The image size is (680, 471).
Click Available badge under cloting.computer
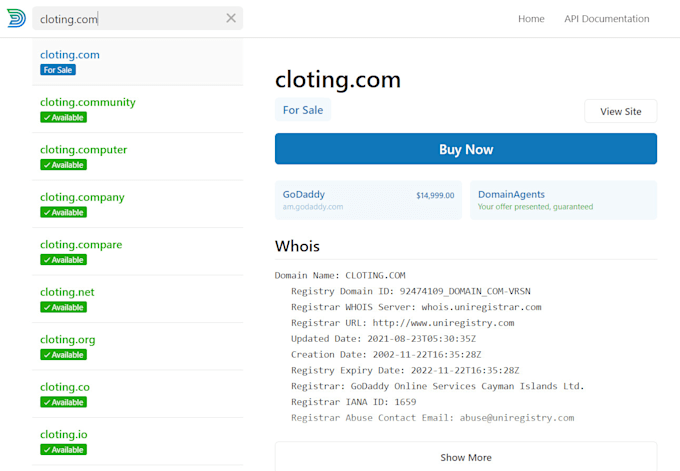click(63, 165)
